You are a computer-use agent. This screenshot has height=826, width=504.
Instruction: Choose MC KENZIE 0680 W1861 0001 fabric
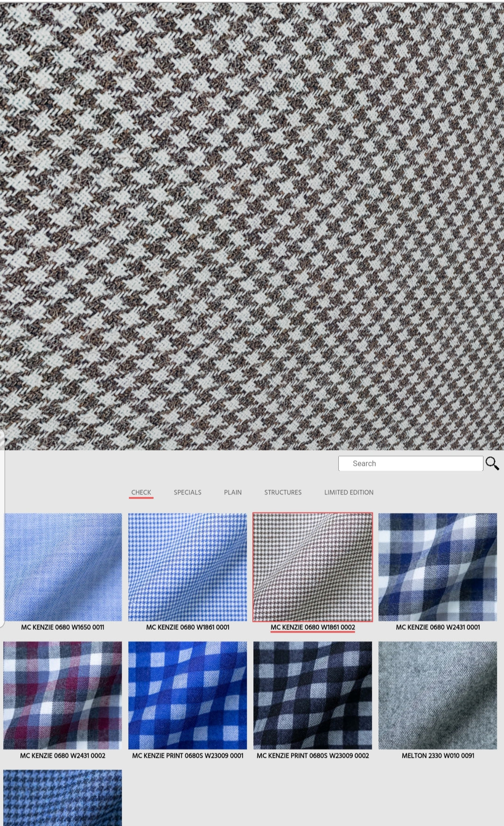(188, 567)
